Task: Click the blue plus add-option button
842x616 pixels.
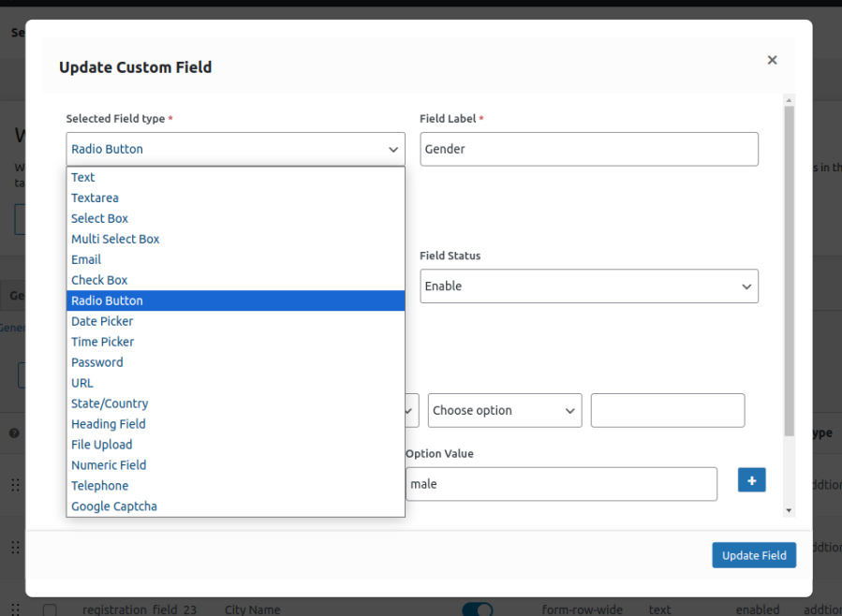Action: [751, 480]
